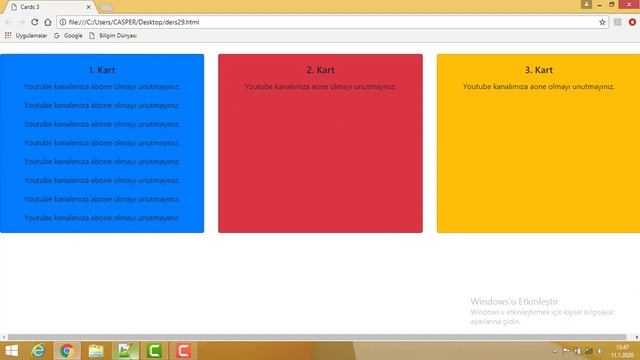Click the last text line in blue card
The width and height of the screenshot is (640, 360).
102,218
